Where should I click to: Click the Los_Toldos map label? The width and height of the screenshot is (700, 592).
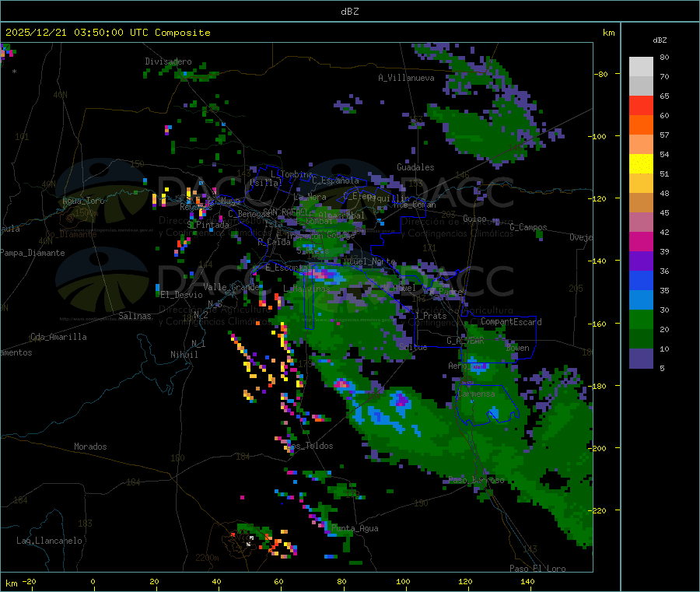pos(310,446)
